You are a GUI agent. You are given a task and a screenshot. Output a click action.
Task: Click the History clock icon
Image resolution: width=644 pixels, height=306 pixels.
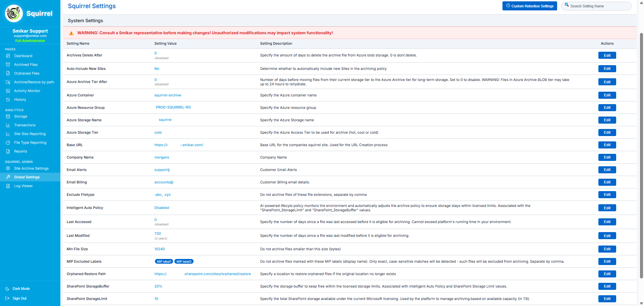click(x=8, y=99)
